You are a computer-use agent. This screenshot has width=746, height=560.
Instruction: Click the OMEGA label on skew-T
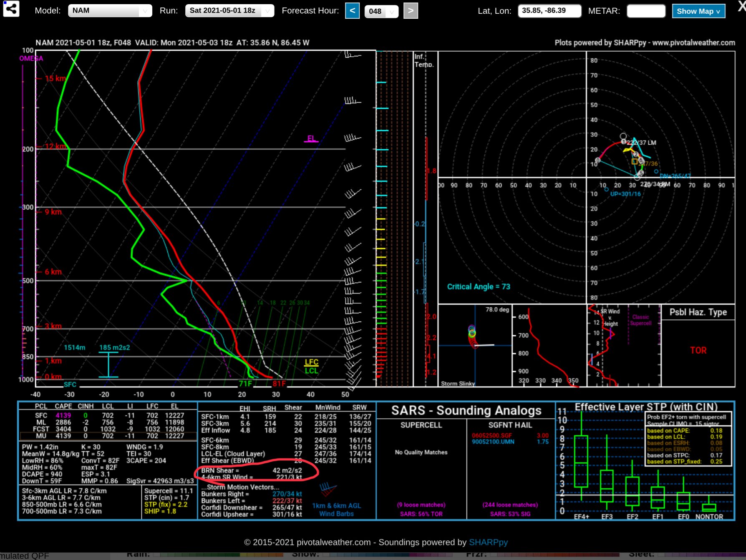[31, 58]
